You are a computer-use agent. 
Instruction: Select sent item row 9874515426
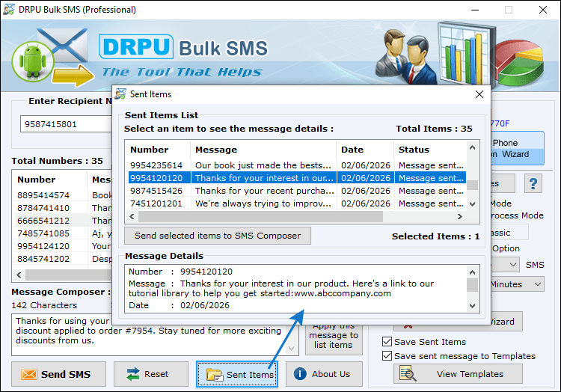[295, 191]
